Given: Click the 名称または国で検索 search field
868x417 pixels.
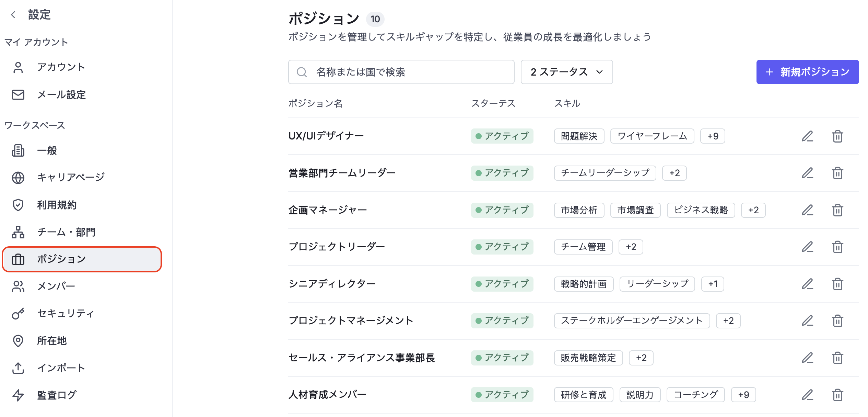Looking at the screenshot, I should click(x=401, y=72).
